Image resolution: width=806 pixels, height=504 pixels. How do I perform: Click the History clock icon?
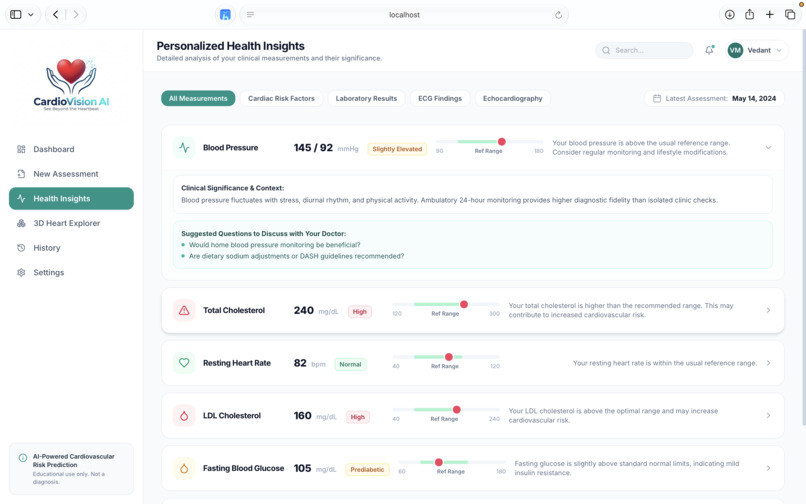click(21, 248)
